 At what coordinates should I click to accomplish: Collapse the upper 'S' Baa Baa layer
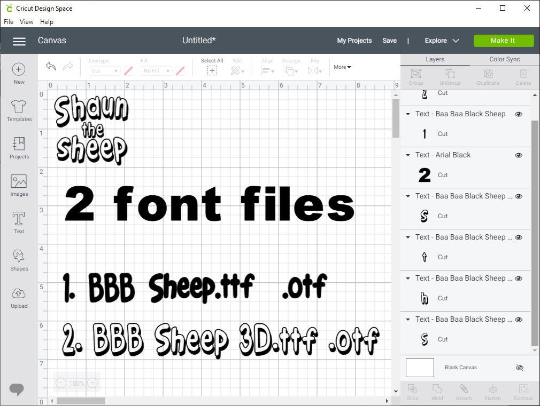[x=408, y=196]
